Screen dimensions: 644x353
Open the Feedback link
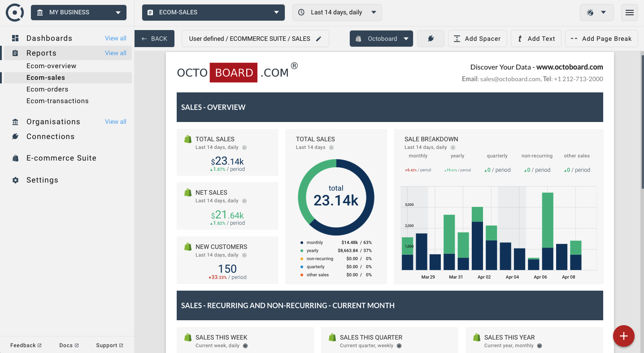pyautogui.click(x=26, y=345)
